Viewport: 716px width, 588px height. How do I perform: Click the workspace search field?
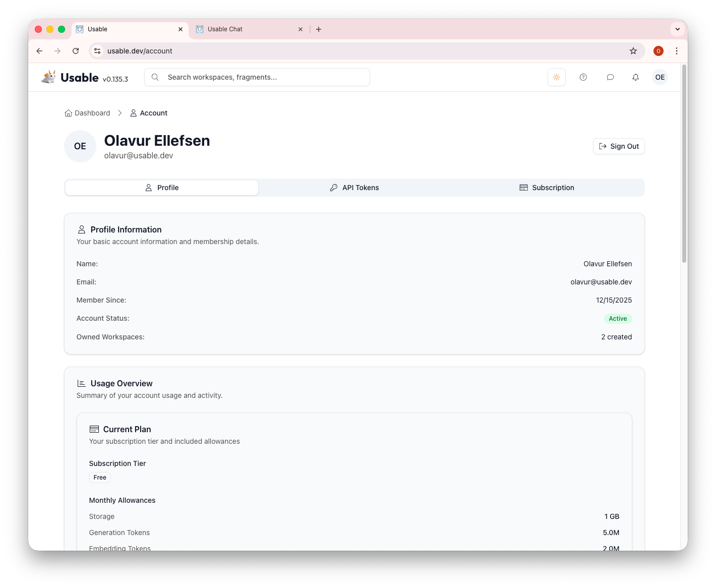(257, 77)
